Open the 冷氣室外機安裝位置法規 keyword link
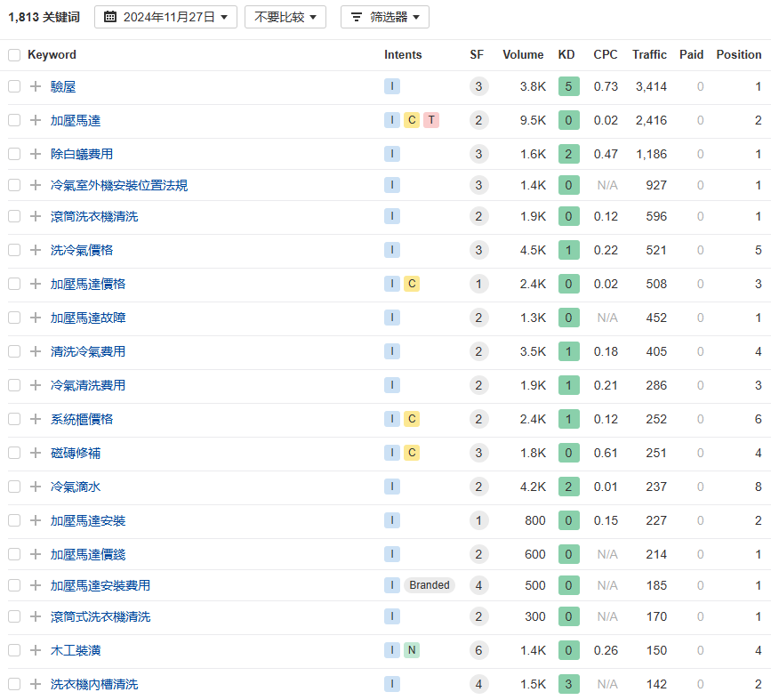This screenshot has width=771, height=700. (x=119, y=185)
